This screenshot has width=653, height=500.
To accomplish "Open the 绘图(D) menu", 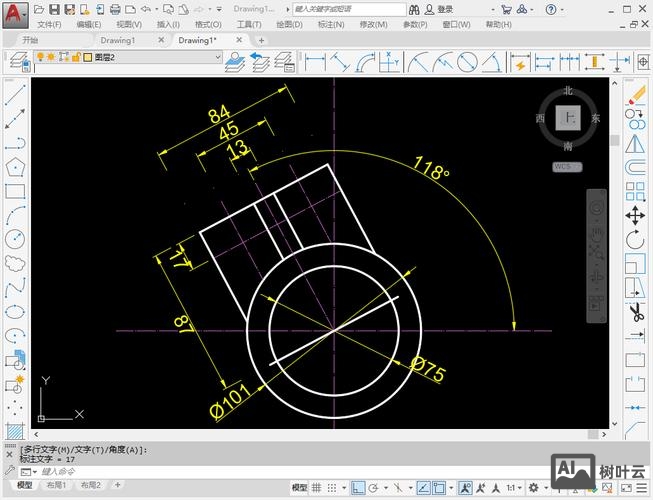I will tap(290, 24).
